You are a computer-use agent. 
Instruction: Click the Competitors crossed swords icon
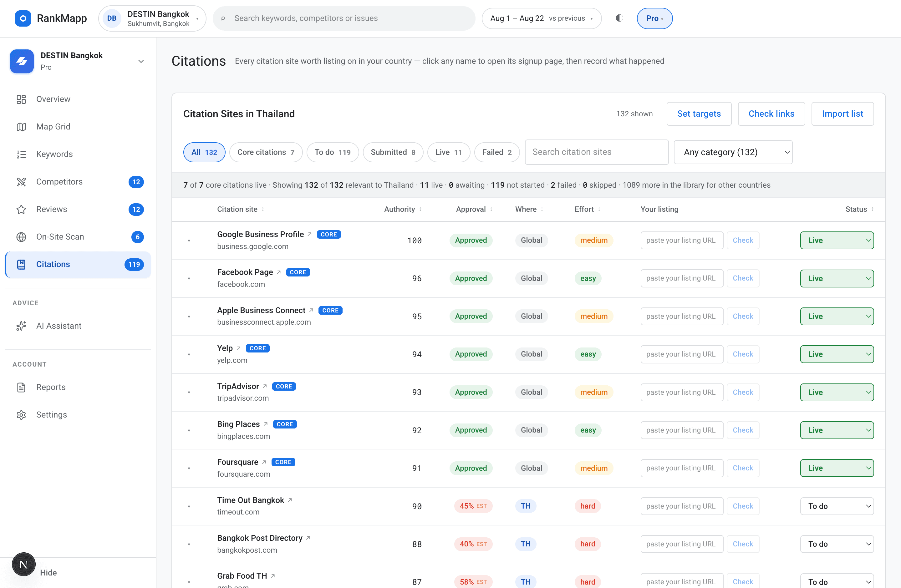pos(21,182)
